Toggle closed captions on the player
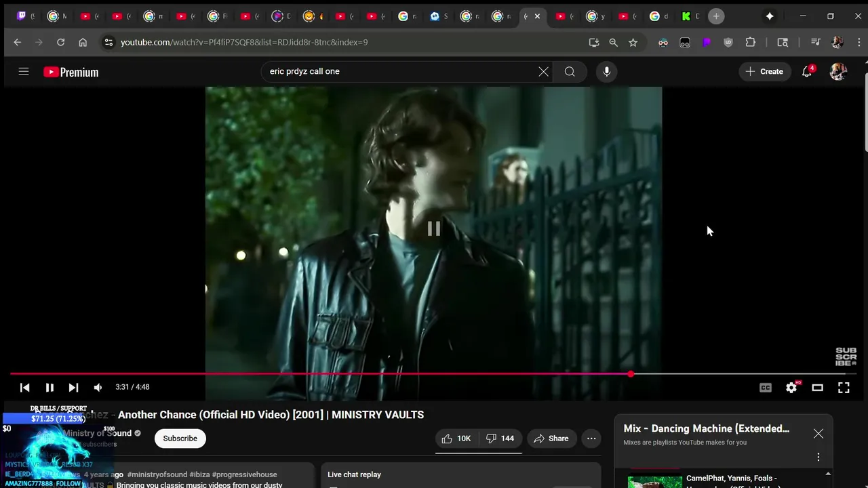This screenshot has height=488, width=868. 766,387
